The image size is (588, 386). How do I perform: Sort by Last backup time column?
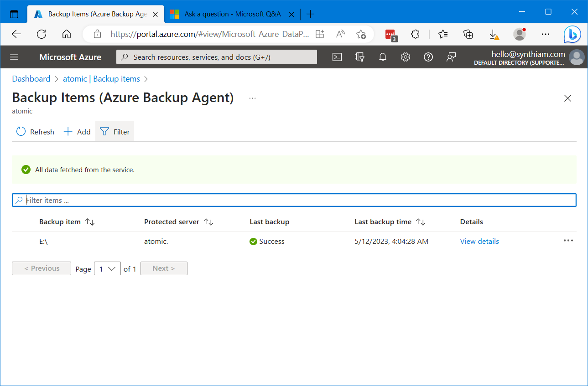[390, 222]
